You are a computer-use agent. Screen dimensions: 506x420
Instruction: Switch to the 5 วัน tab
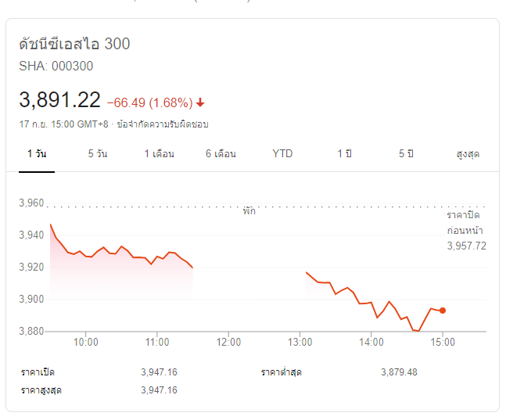(98, 154)
